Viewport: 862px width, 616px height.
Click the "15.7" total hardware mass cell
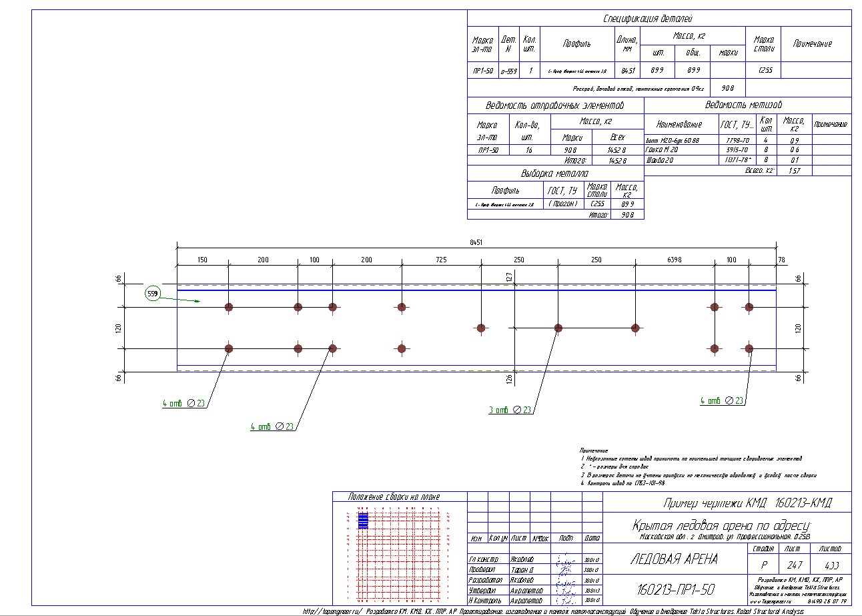(795, 171)
